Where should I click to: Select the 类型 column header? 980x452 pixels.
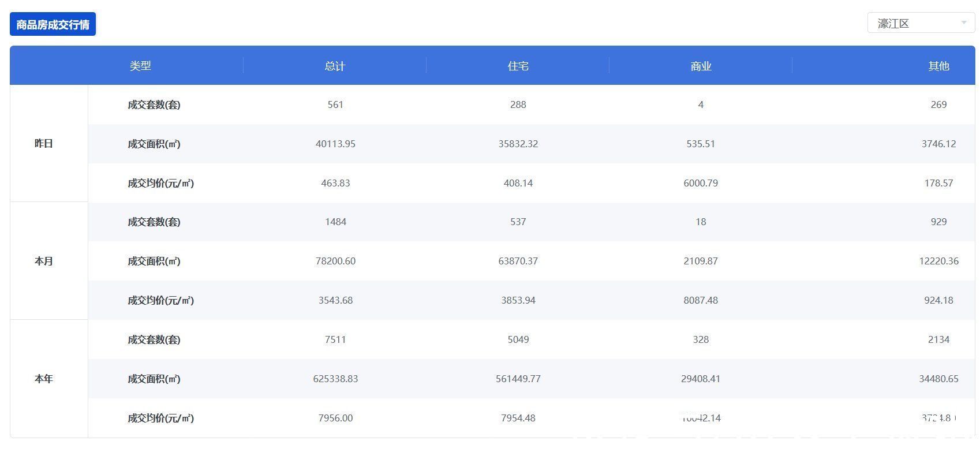coord(140,66)
